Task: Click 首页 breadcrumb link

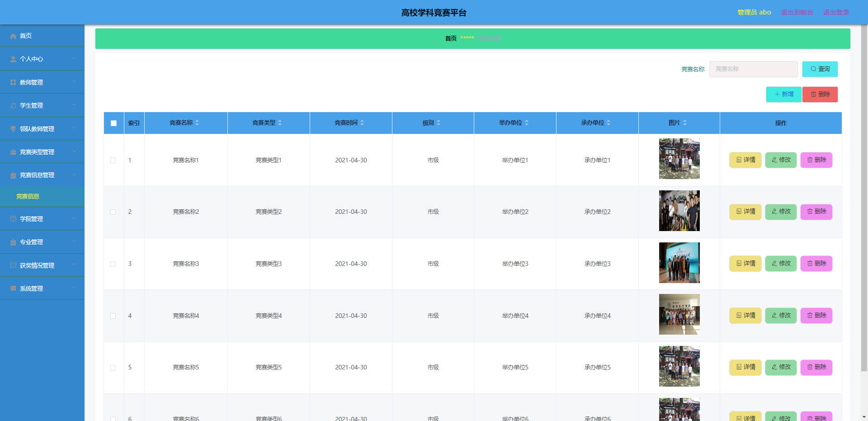Action: point(451,38)
